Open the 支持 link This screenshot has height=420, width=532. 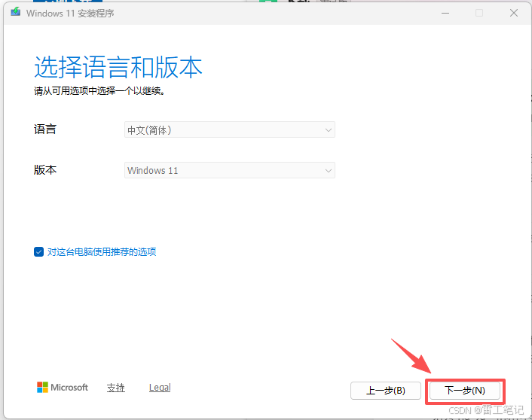click(116, 388)
